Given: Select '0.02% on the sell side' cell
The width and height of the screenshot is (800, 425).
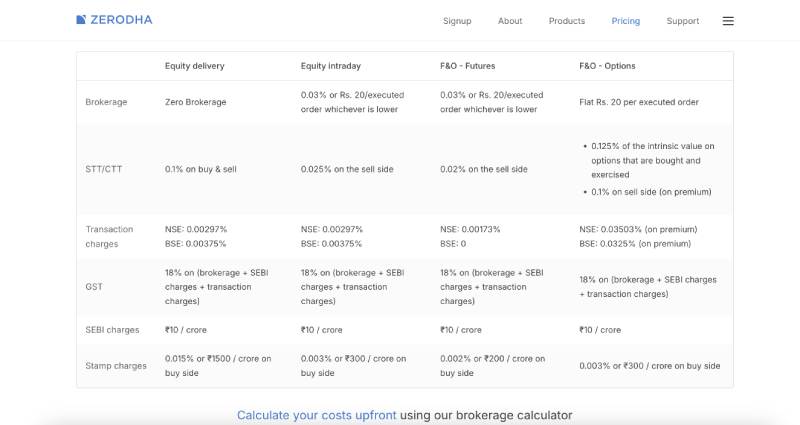Looking at the screenshot, I should point(484,169).
